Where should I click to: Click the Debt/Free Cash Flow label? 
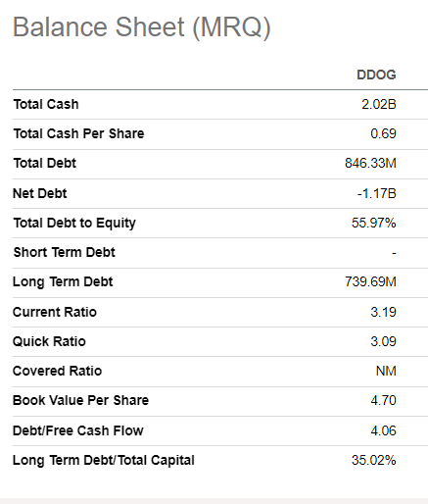pyautogui.click(x=78, y=430)
